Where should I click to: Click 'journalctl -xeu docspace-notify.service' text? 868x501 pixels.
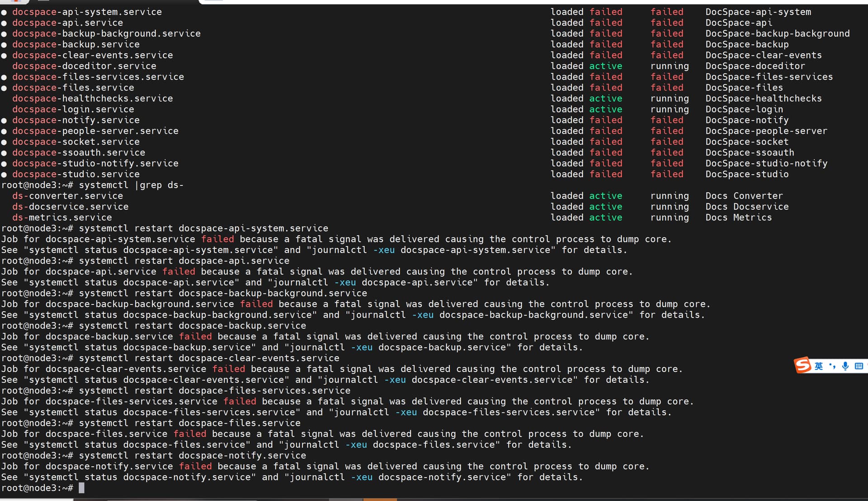[397, 477]
